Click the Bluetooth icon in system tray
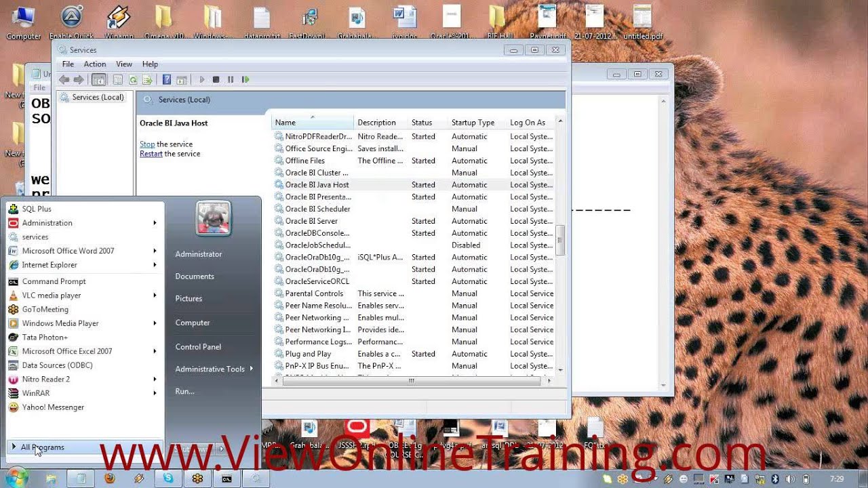Viewport: 868px width, 488px height. tap(776, 479)
